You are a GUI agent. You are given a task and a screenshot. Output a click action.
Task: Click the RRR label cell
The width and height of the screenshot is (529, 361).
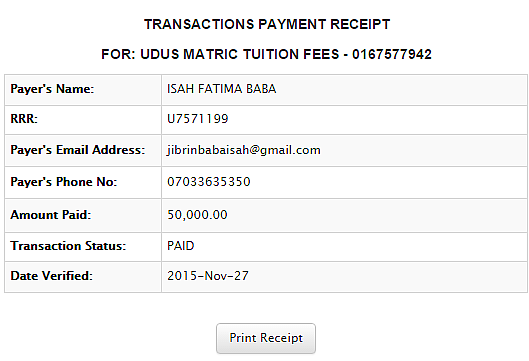pos(83,120)
